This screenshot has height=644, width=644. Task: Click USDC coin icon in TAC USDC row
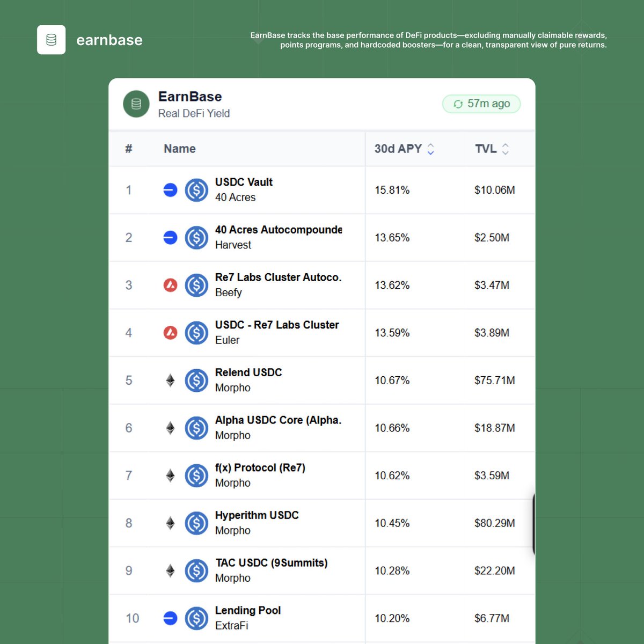[196, 570]
